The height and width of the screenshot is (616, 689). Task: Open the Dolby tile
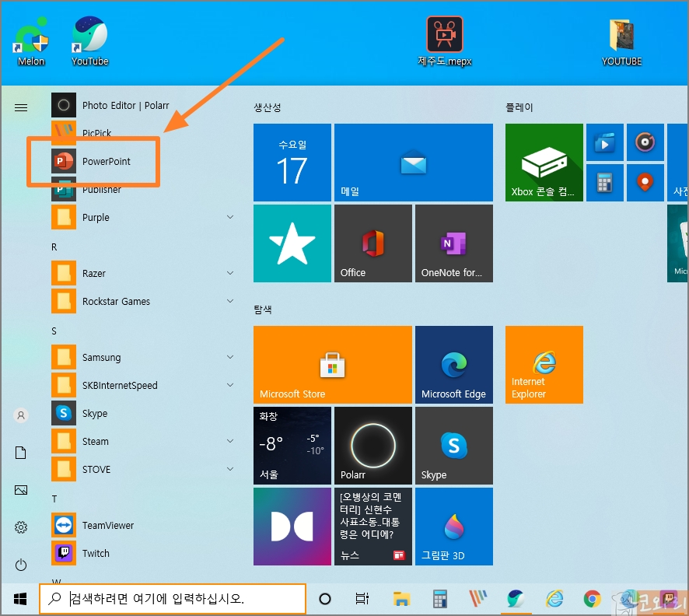tap(292, 526)
